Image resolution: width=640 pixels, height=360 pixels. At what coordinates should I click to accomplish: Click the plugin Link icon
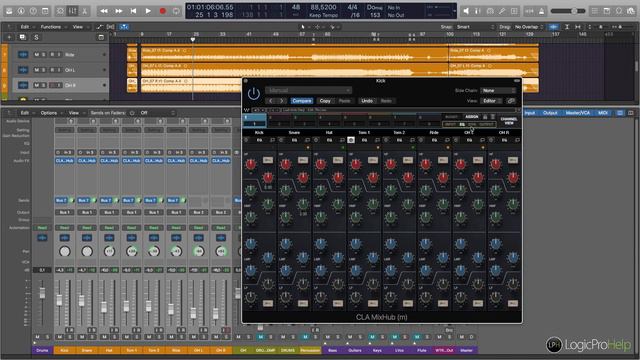pyautogui.click(x=511, y=101)
